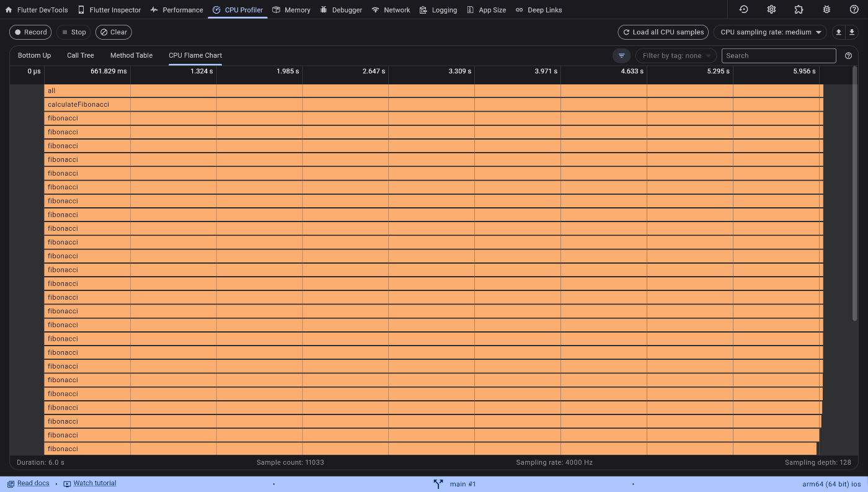Screen dimensions: 868x492
Task: Go to the Memory tab
Action: click(291, 10)
